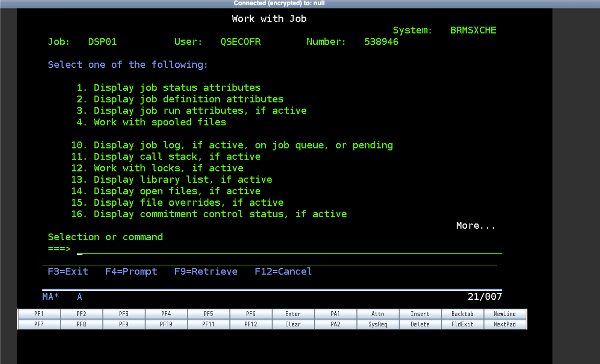Click the FldExit key button
The image size is (600, 364).
462,324
